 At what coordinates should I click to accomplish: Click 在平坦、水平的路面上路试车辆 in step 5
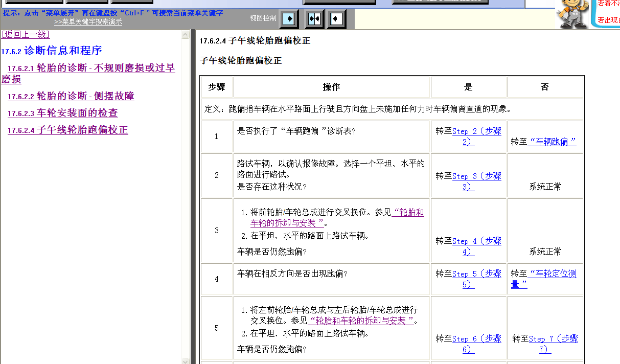point(310,334)
